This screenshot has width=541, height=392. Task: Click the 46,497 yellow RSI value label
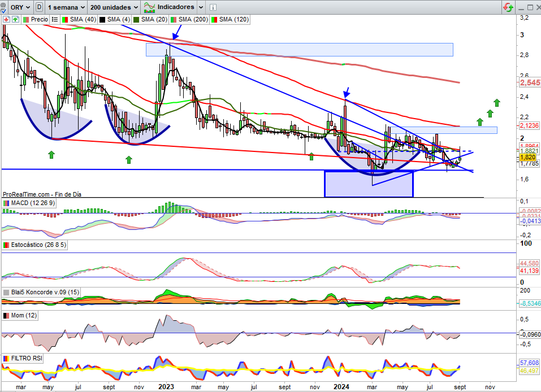pyautogui.click(x=529, y=371)
